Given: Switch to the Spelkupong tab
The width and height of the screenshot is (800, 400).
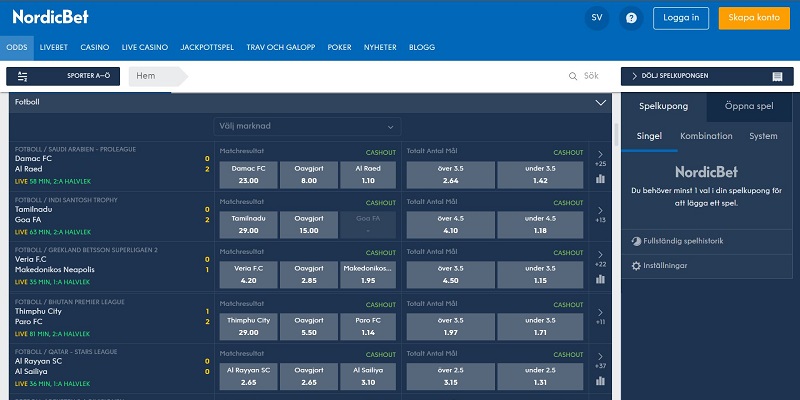Looking at the screenshot, I should point(664,107).
